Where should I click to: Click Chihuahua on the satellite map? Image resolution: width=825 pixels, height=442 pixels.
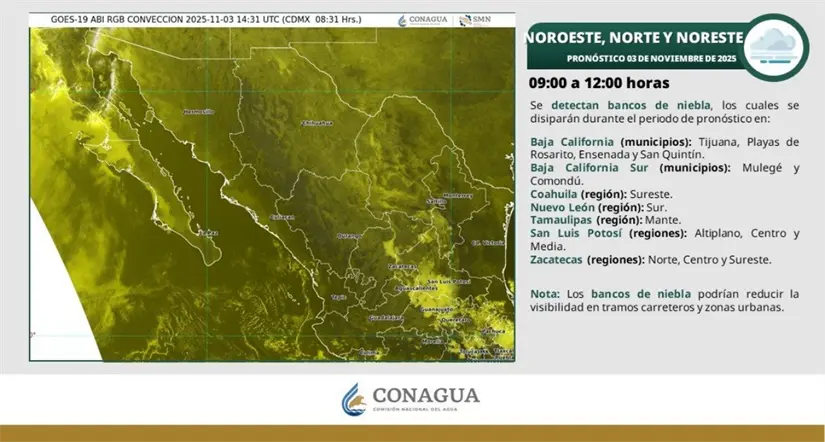coord(318,123)
